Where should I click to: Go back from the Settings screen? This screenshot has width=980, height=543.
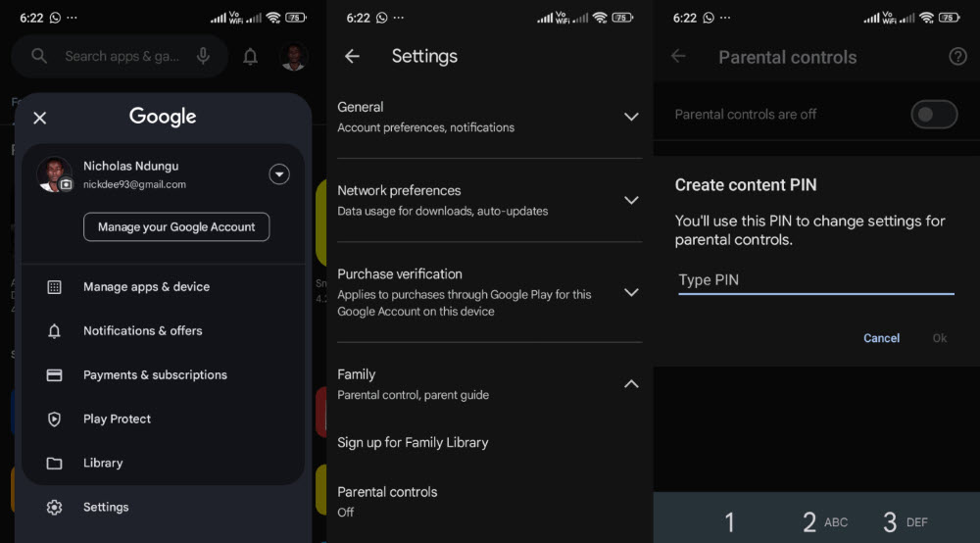[x=352, y=56]
